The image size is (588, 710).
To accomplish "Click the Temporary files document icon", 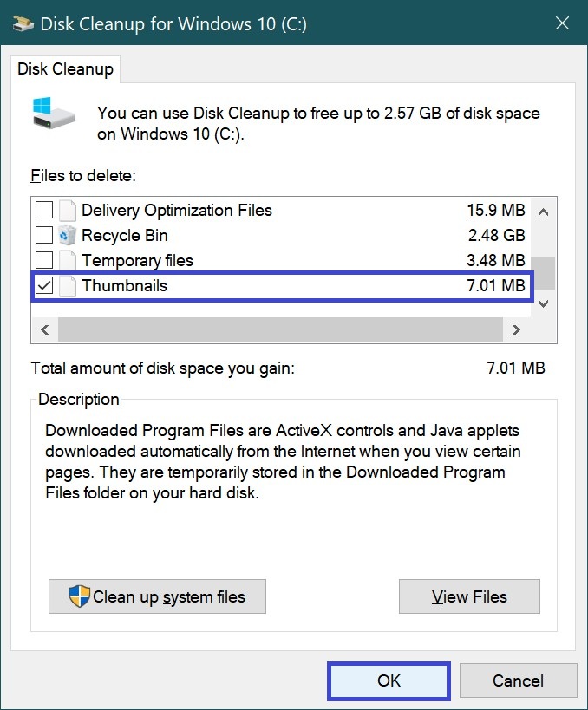I will click(x=68, y=260).
